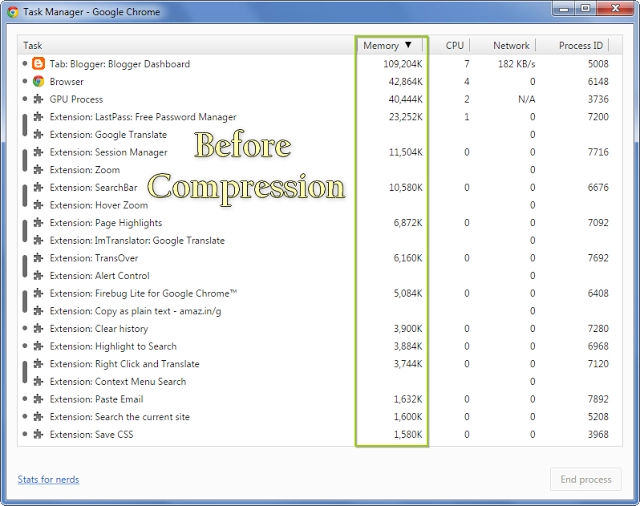
Task: Click the puzzle icon for Paste Email
Action: point(38,399)
